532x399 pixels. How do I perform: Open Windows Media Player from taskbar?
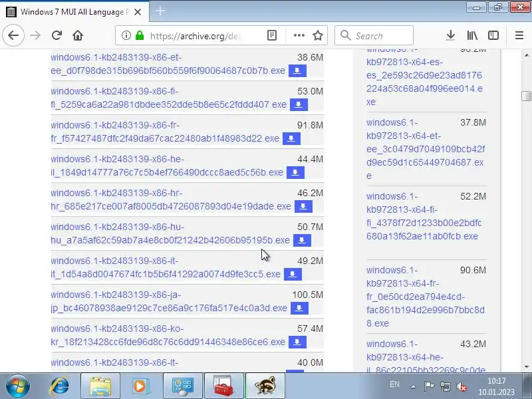pos(140,386)
